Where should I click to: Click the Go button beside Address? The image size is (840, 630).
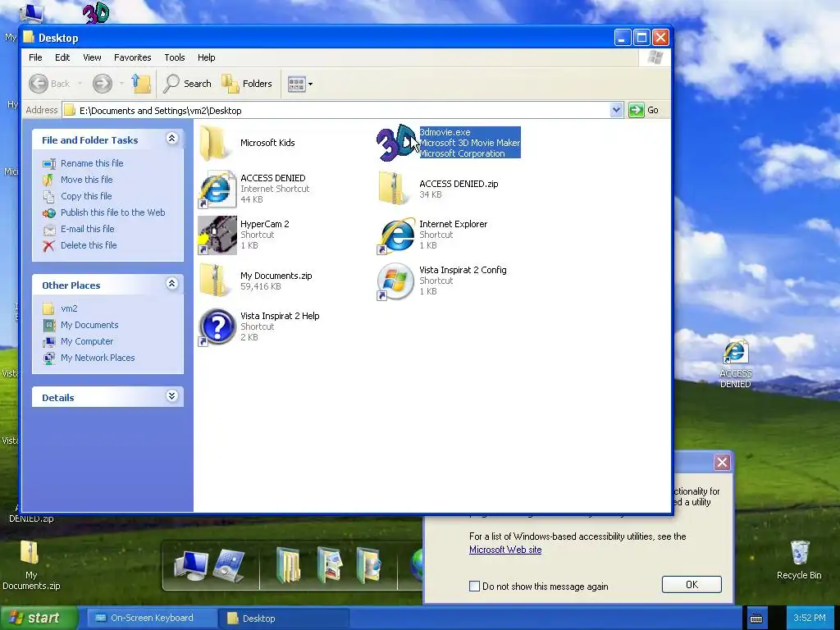coord(644,111)
